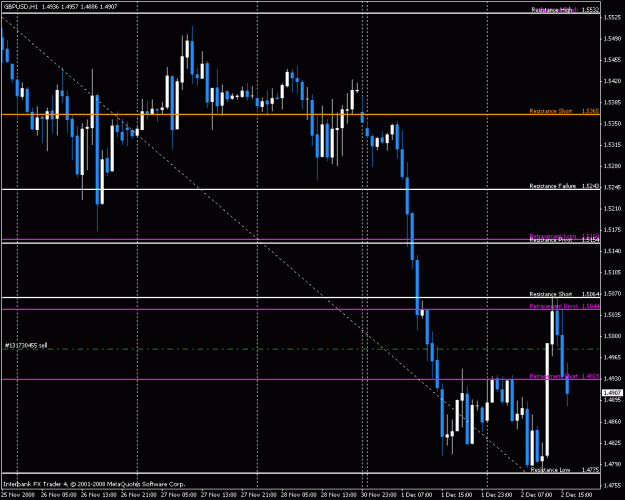Click the Interbank FX Trader 4 copyright text
This screenshot has width=625, height=500.
click(x=94, y=484)
